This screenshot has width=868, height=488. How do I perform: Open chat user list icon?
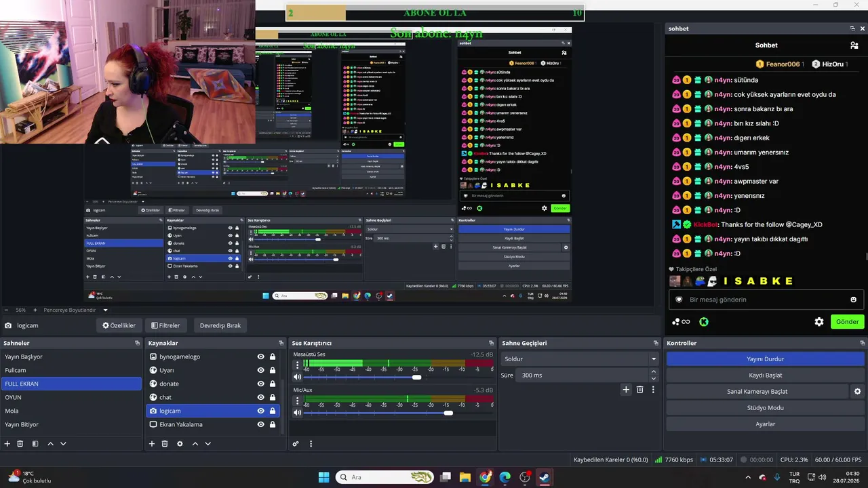854,45
